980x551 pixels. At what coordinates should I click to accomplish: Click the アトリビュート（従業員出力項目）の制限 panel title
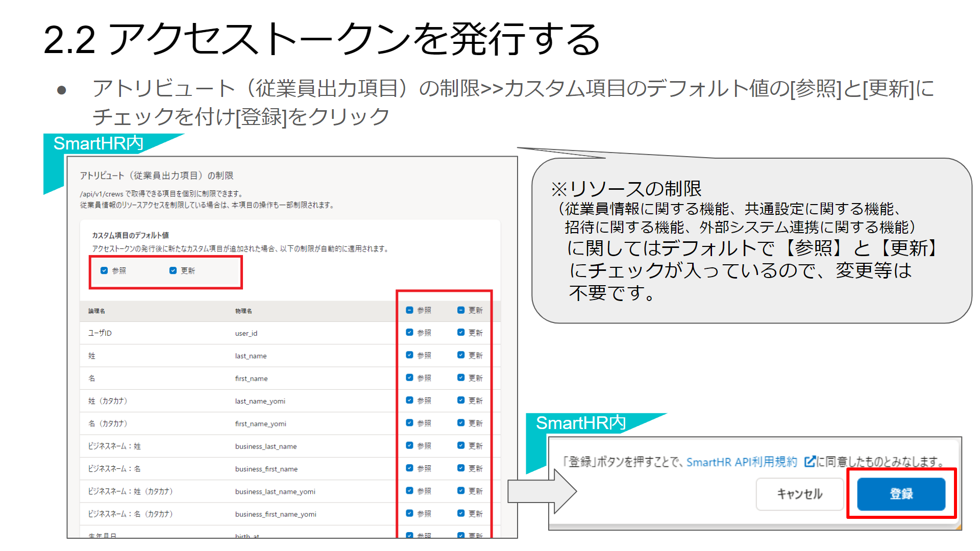pyautogui.click(x=157, y=176)
